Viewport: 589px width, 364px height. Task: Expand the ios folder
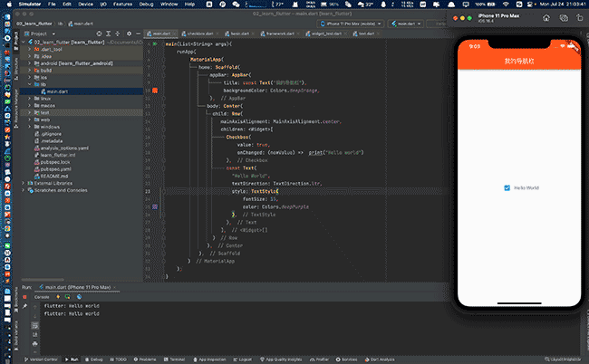pos(30,77)
